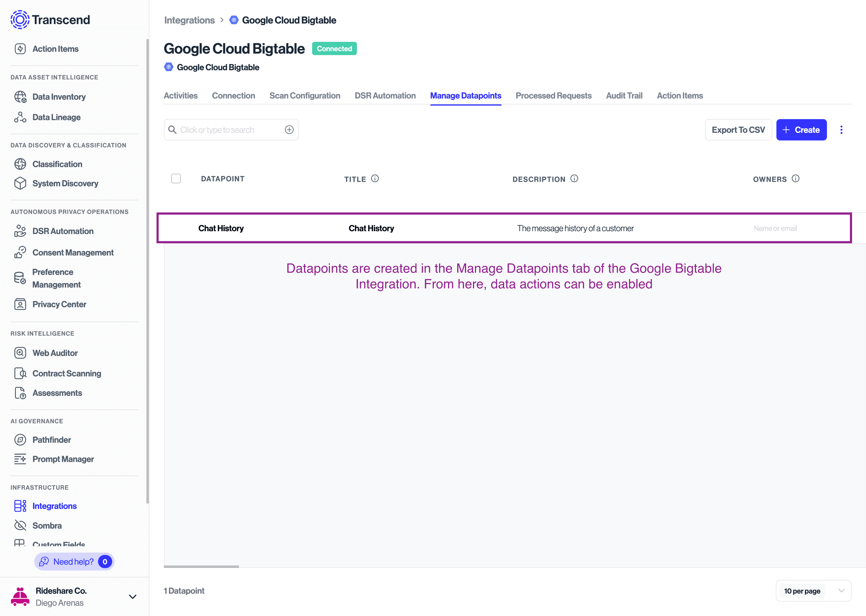866x616 pixels.
Task: Click the DATAPOINT column header
Action: (223, 179)
